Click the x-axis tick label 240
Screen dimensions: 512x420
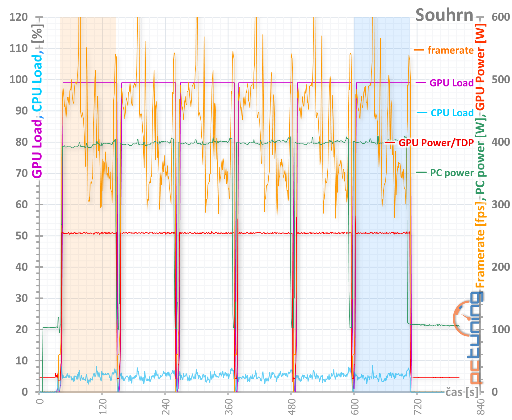click(165, 407)
